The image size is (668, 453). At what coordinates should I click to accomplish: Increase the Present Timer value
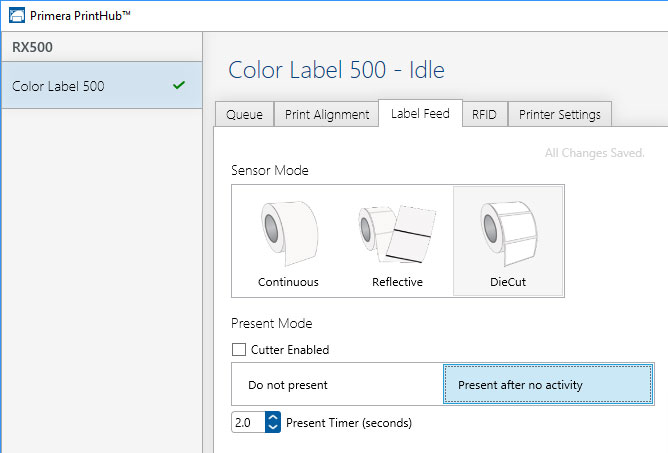tap(273, 417)
